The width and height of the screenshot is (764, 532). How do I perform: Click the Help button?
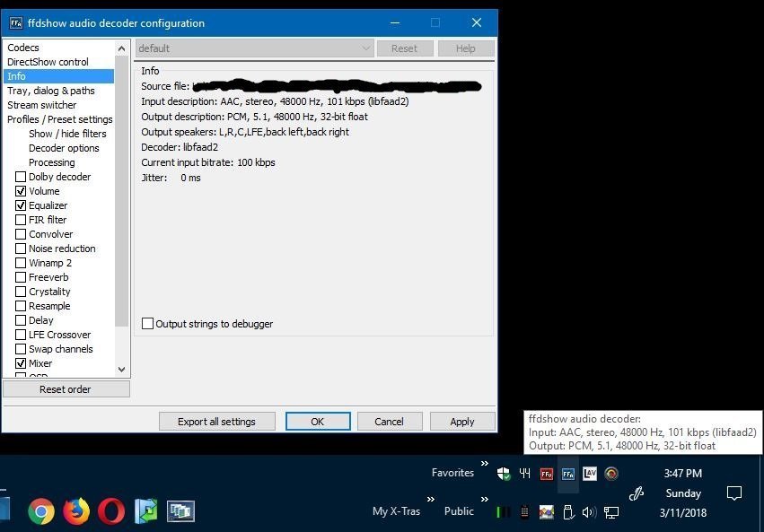466,48
